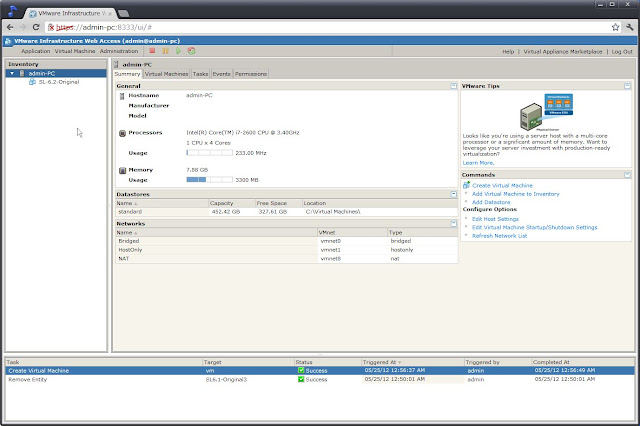Bookmark the page with the star icon
Viewport: 640px width, 426px height.
(615, 27)
